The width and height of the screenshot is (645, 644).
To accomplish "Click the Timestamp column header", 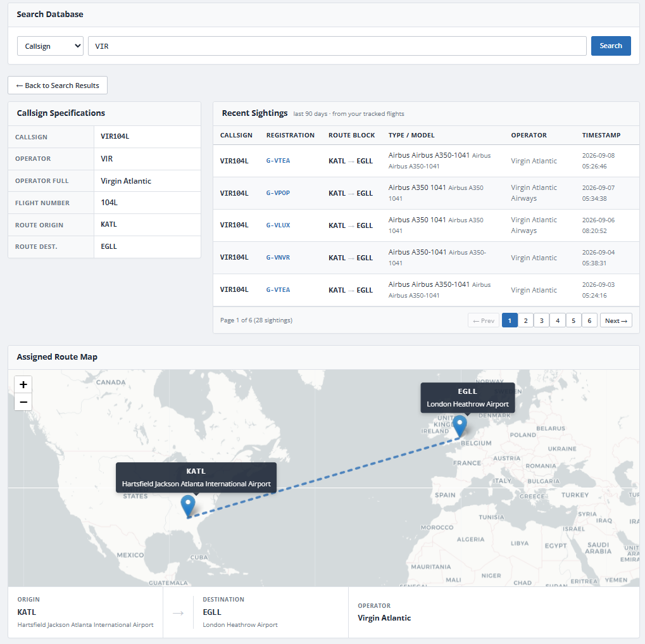I will [x=601, y=135].
